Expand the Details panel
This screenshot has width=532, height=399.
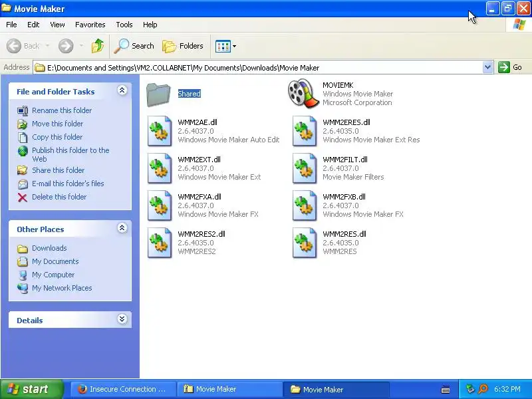click(122, 319)
